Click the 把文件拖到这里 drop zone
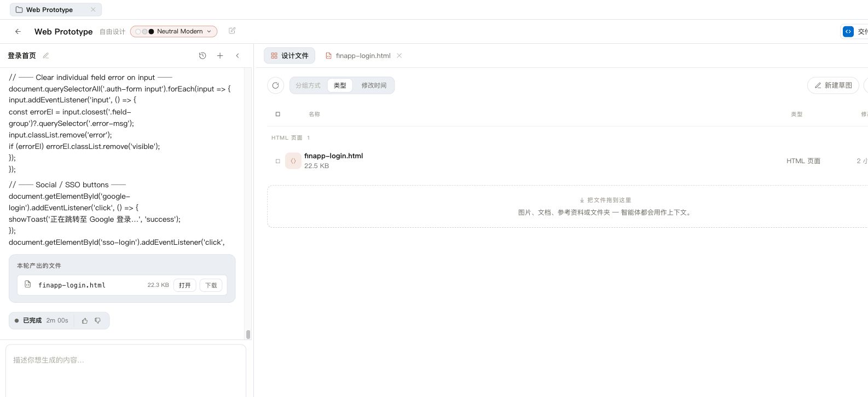The height and width of the screenshot is (397, 868). pos(568,206)
